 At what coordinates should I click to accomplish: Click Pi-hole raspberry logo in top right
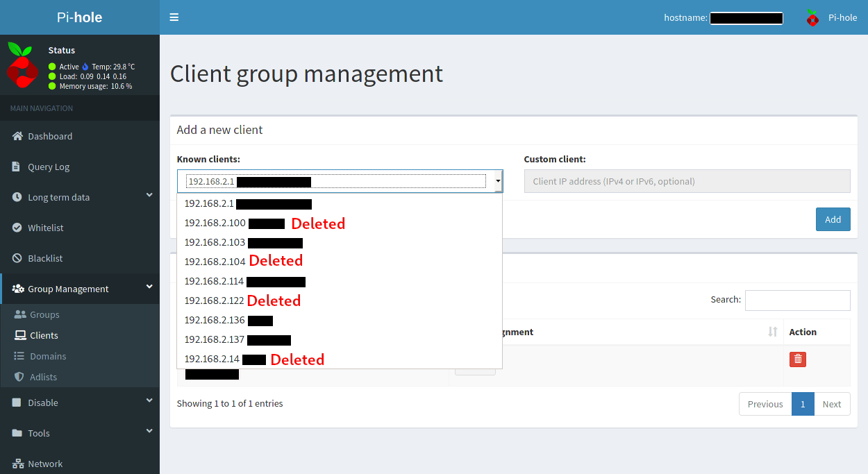pyautogui.click(x=812, y=18)
